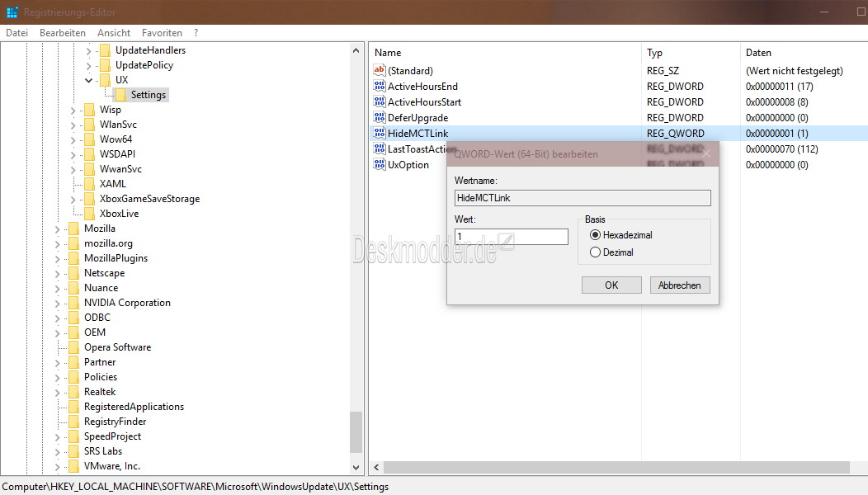
Task: Click the Registry Editor app icon in title bar
Action: (x=12, y=12)
